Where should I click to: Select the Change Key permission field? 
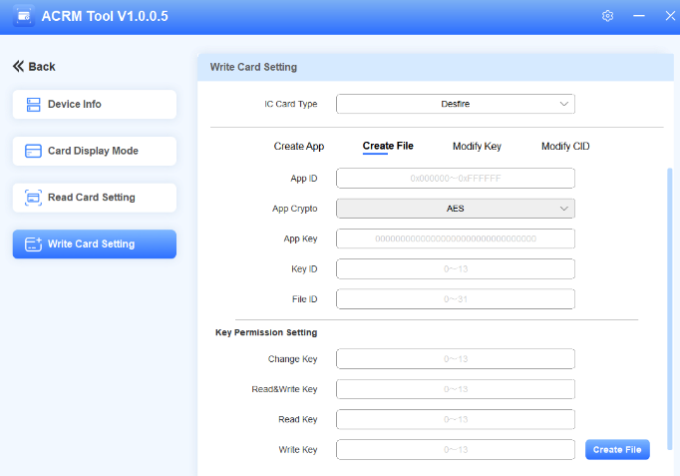(455, 359)
